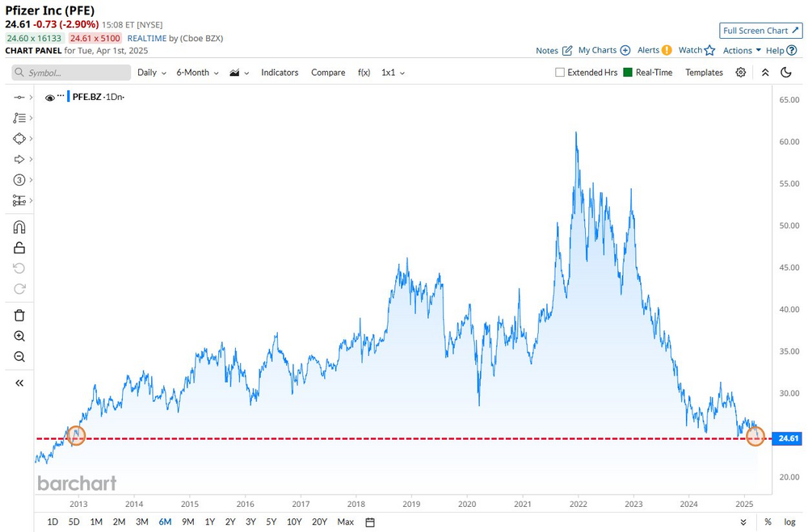Open the Actions dropdown menu
The height and width of the screenshot is (532, 808).
pos(742,51)
